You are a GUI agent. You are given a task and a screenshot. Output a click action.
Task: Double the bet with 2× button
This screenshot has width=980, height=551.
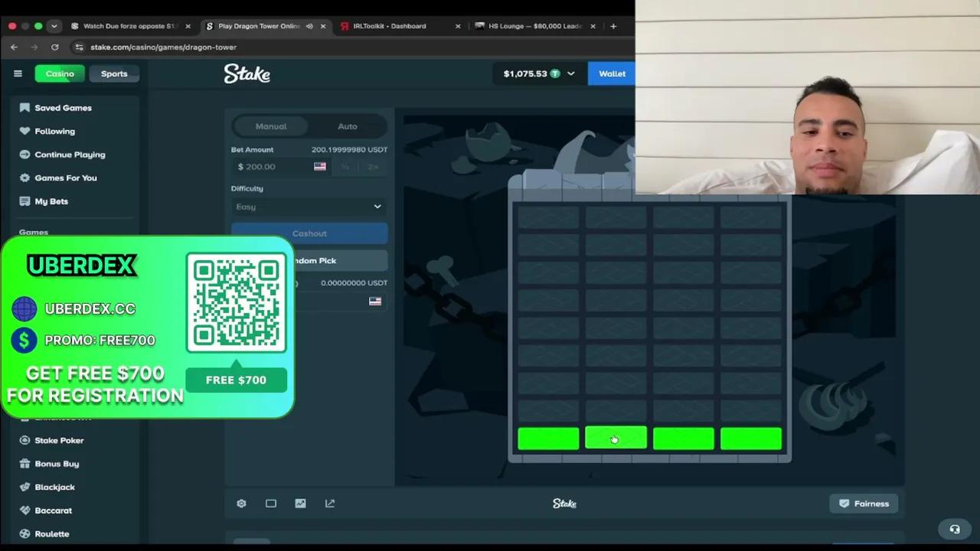(x=373, y=167)
